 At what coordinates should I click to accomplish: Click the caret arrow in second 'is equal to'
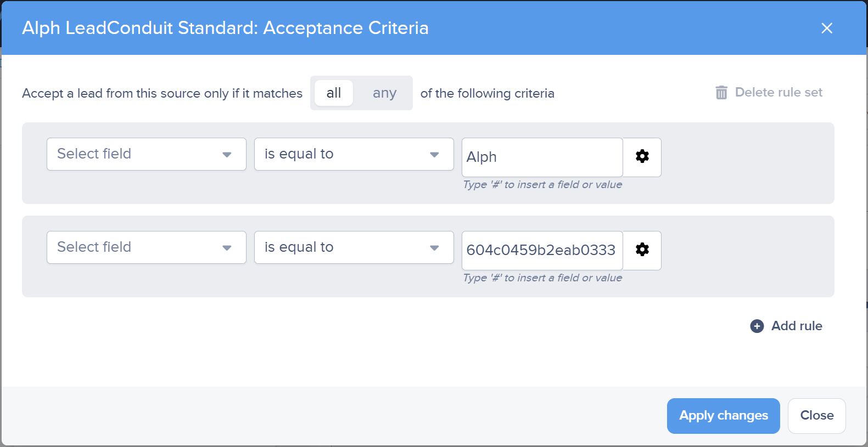tap(434, 248)
